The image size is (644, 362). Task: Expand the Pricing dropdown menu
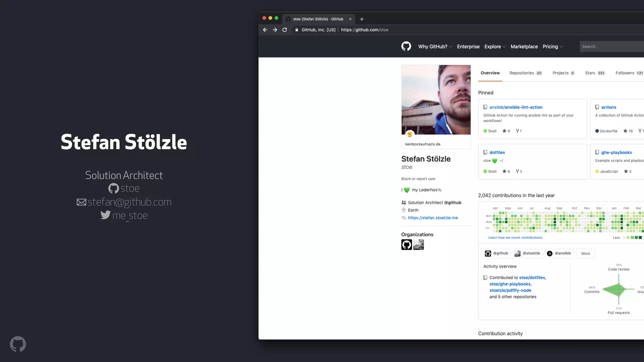552,47
